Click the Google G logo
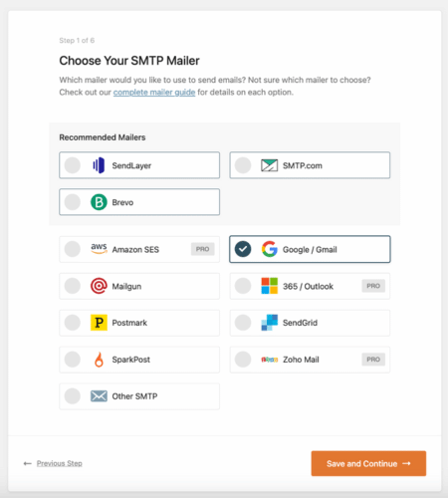This screenshot has width=448, height=498. [270, 249]
